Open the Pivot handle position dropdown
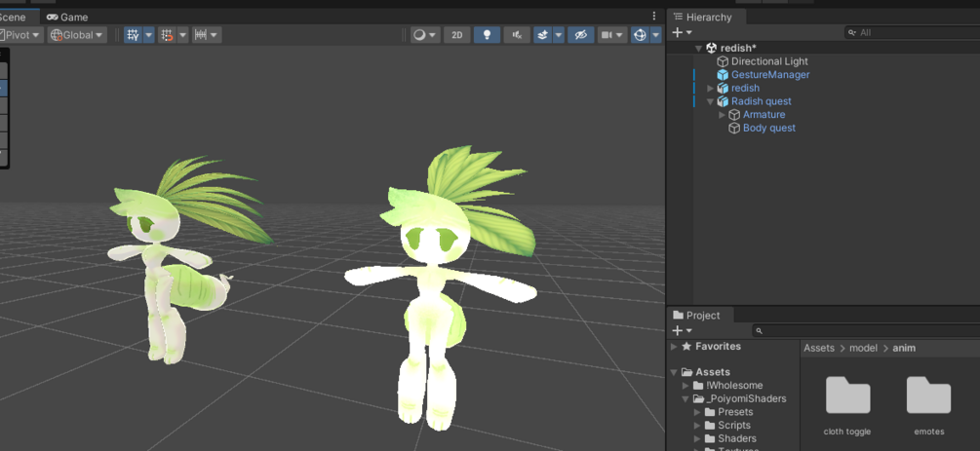 (x=20, y=35)
